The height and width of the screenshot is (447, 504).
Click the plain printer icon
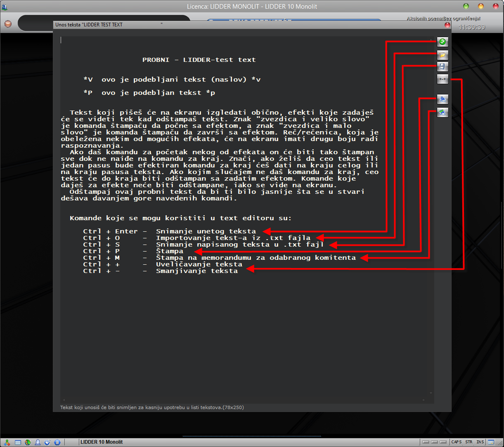[442, 99]
